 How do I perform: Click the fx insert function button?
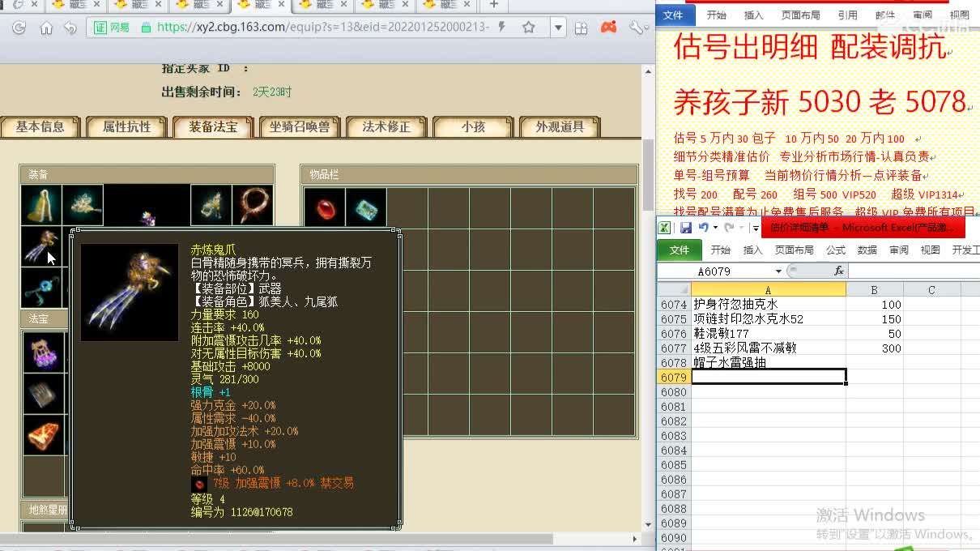click(839, 271)
